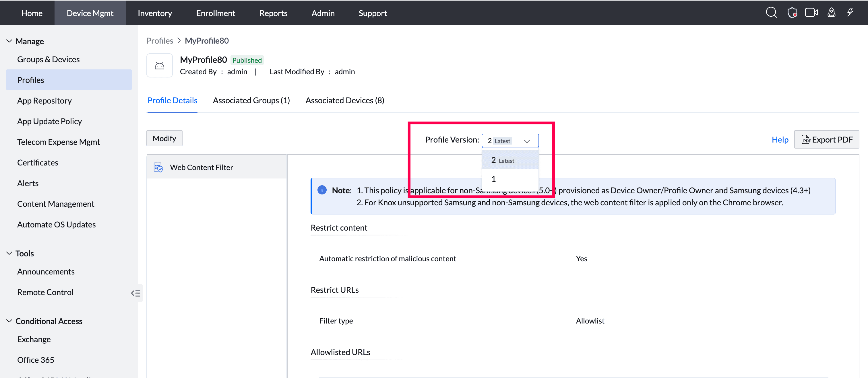Open the Reports menu
The height and width of the screenshot is (378, 868).
(x=273, y=13)
